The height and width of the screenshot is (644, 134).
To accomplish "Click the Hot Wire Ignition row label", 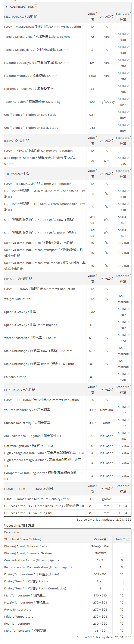I will tap(28, 446).
